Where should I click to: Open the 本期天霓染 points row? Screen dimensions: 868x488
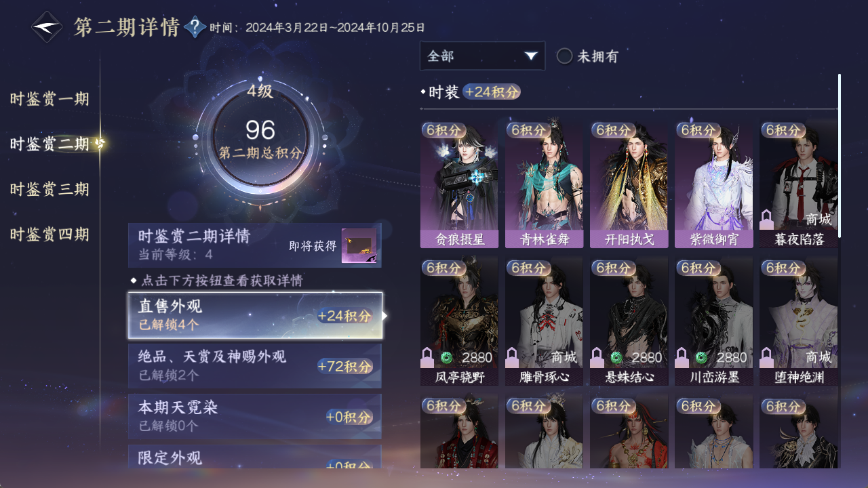(255, 416)
